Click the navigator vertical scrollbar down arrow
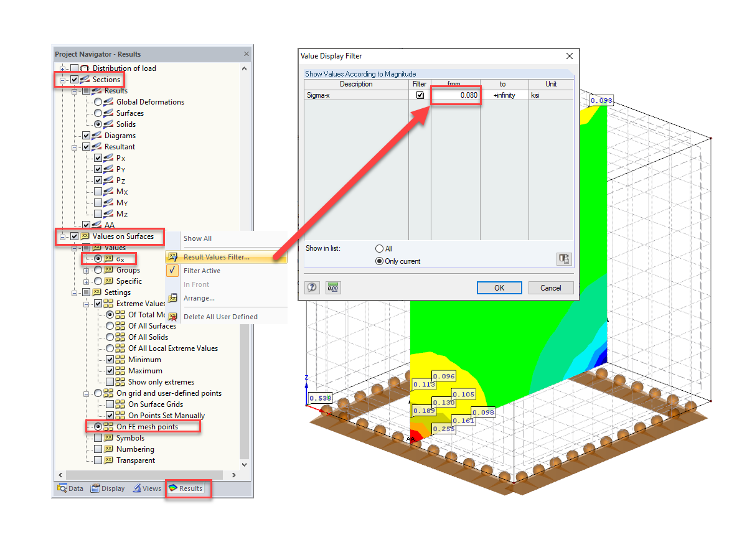 coord(245,464)
